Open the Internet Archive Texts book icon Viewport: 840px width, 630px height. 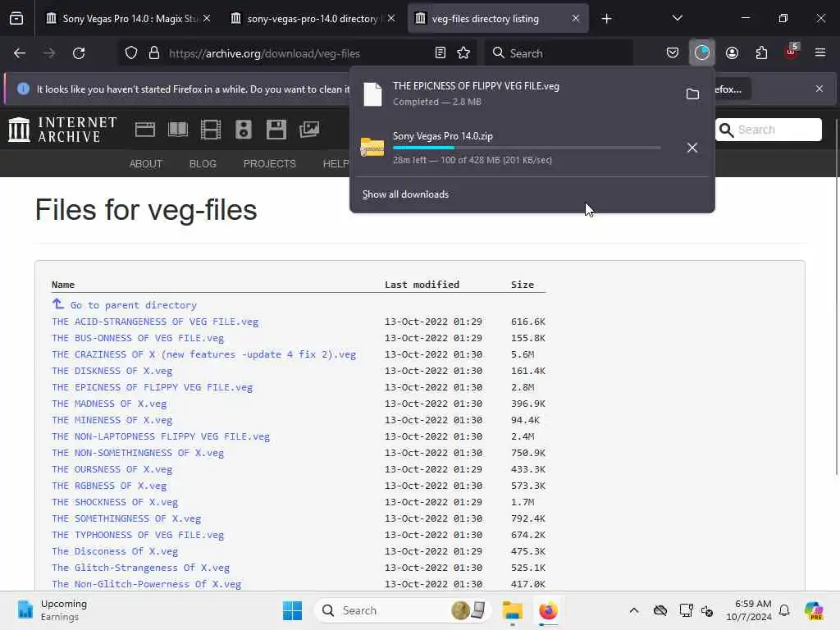tap(178, 130)
